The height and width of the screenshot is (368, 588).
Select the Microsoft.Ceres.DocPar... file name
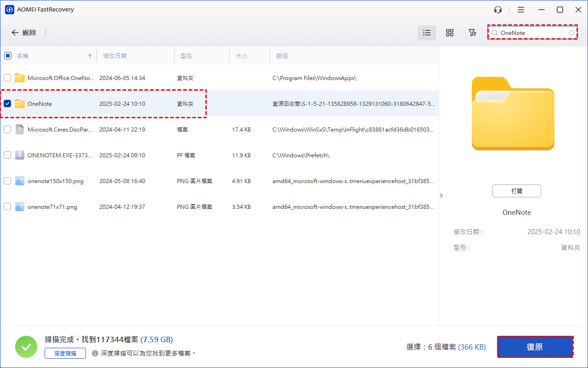coord(61,129)
